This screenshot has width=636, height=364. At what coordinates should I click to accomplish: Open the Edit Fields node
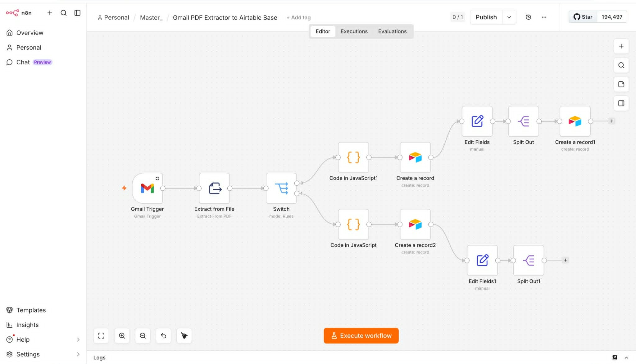(477, 121)
